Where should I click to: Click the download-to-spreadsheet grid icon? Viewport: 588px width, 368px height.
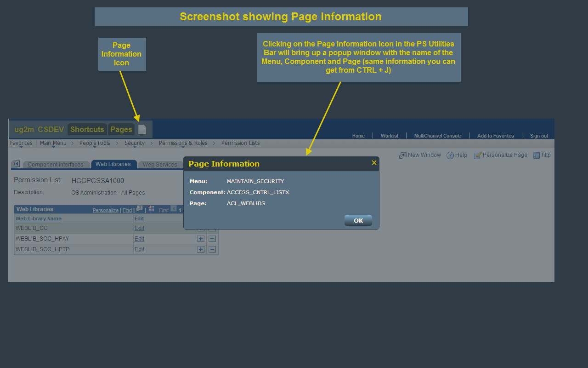(151, 209)
